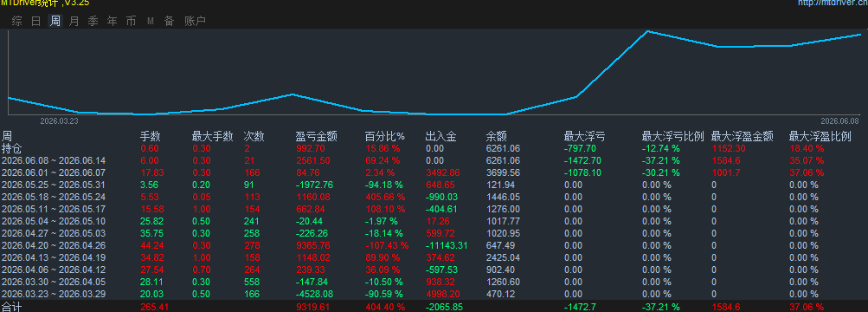Image resolution: width=868 pixels, height=312 pixels.
Task: Click the 最大浮亏 column header
Action: click(584, 136)
